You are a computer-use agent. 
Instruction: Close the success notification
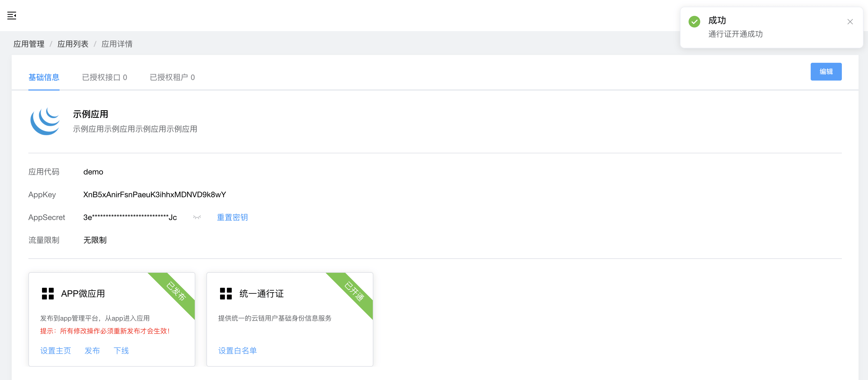[850, 22]
